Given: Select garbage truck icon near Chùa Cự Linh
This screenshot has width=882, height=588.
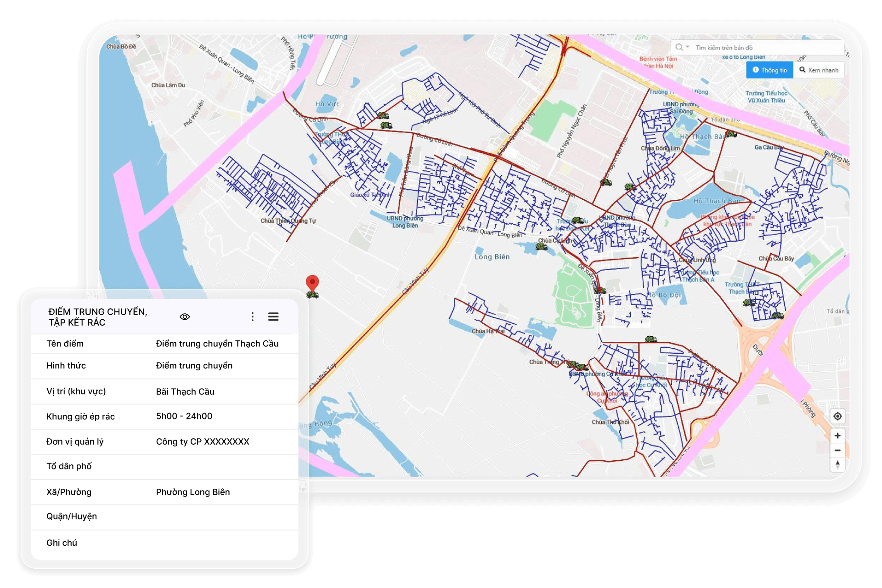Looking at the screenshot, I should [x=541, y=247].
